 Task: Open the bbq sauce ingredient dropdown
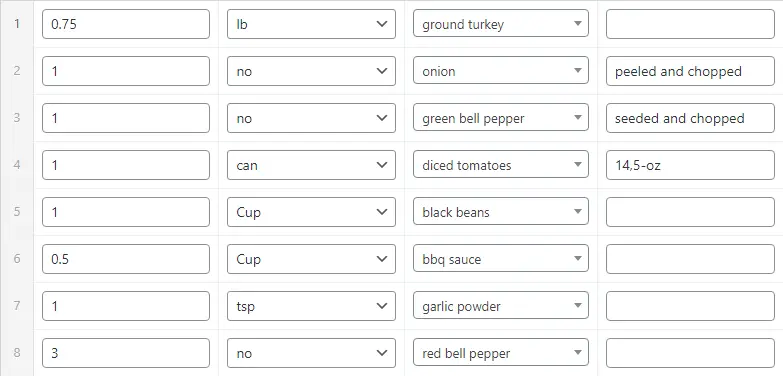(500, 259)
